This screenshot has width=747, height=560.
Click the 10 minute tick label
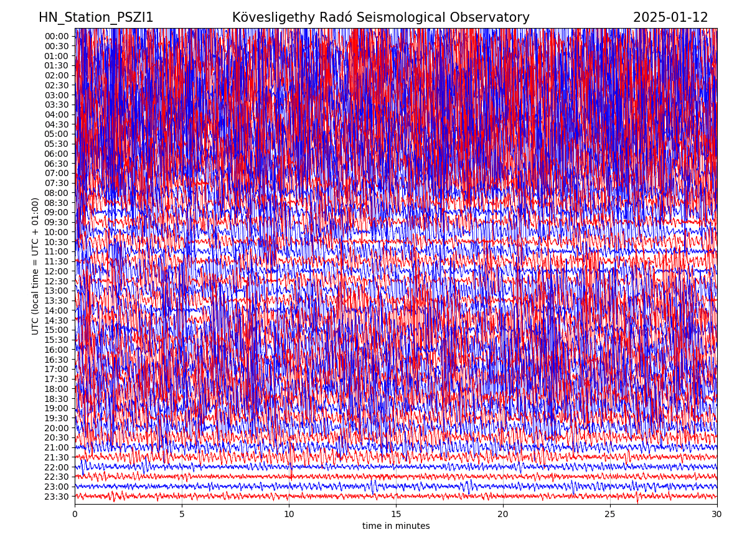pyautogui.click(x=289, y=514)
